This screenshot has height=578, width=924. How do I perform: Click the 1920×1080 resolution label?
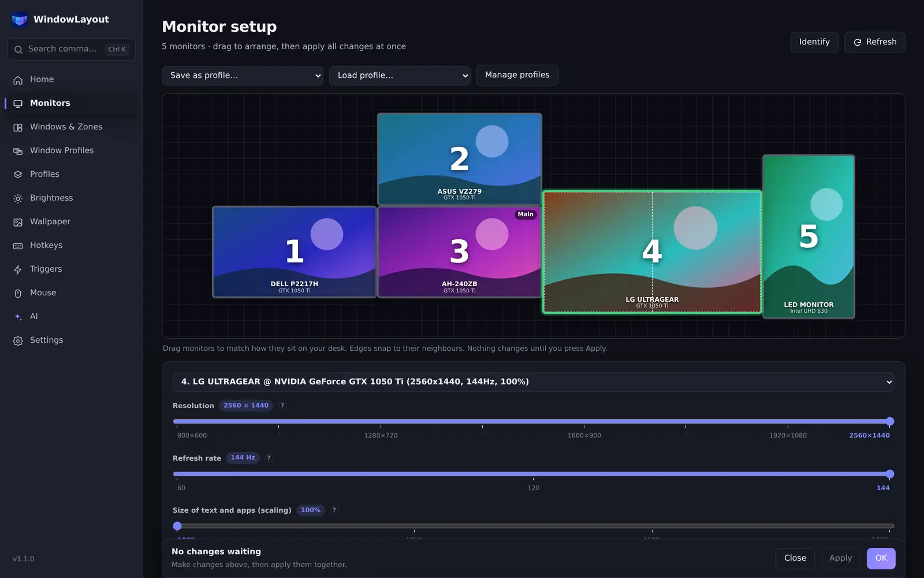[x=788, y=436]
